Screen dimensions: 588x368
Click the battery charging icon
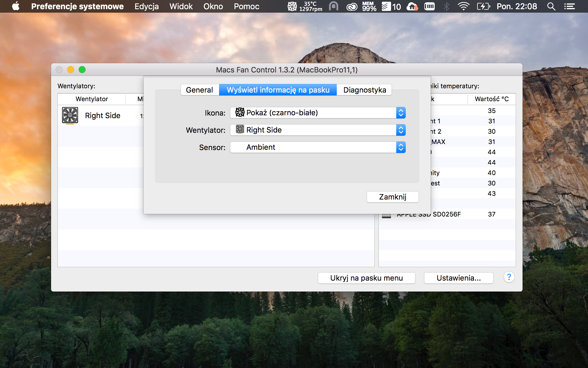tap(483, 6)
